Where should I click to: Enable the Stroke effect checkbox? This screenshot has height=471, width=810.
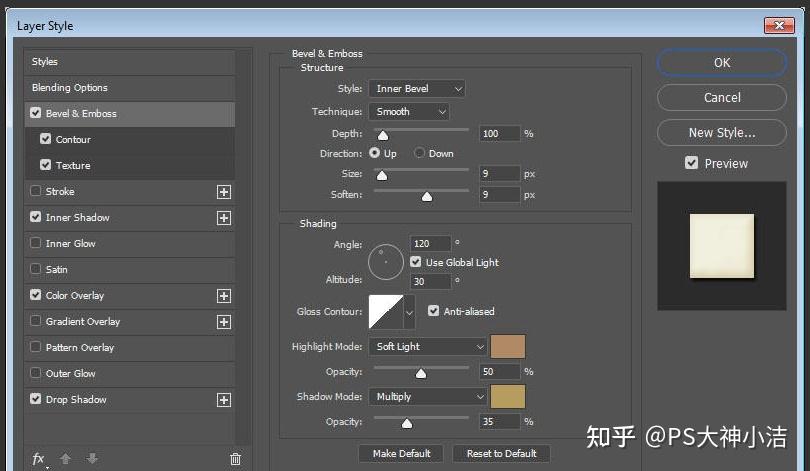pyautogui.click(x=36, y=191)
